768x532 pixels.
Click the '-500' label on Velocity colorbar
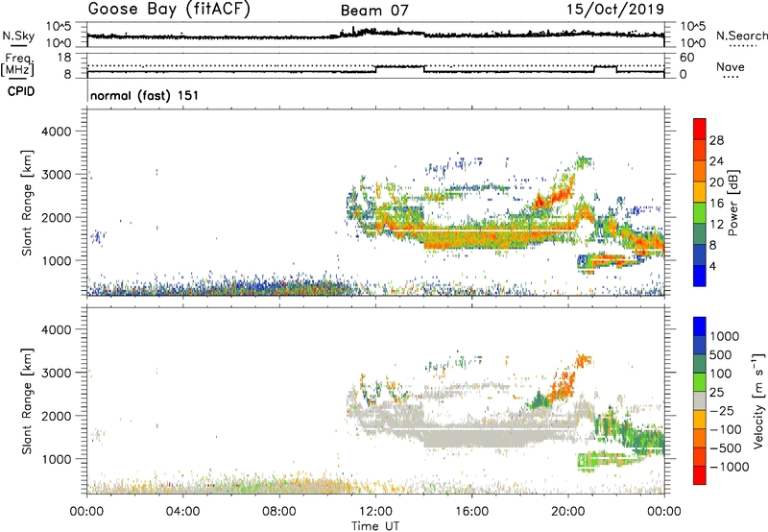[726, 448]
